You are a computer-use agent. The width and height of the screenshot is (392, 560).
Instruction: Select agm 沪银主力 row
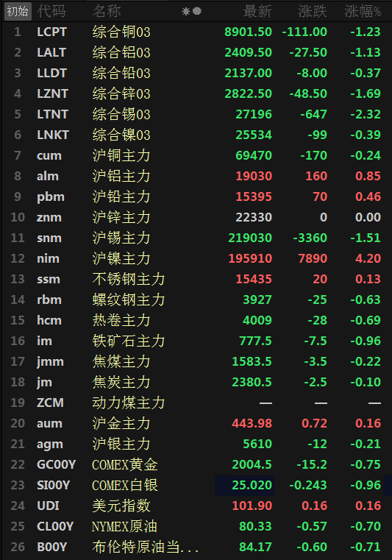point(196,444)
